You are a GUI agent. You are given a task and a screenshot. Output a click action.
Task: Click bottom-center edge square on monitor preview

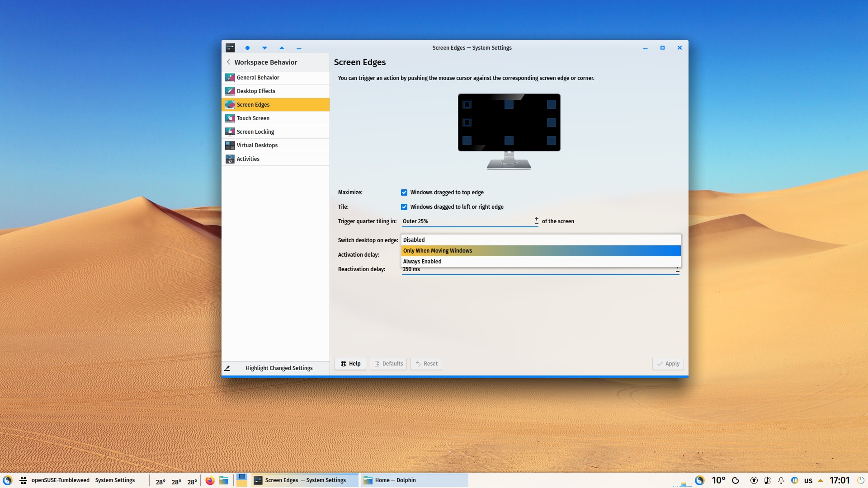coord(509,141)
